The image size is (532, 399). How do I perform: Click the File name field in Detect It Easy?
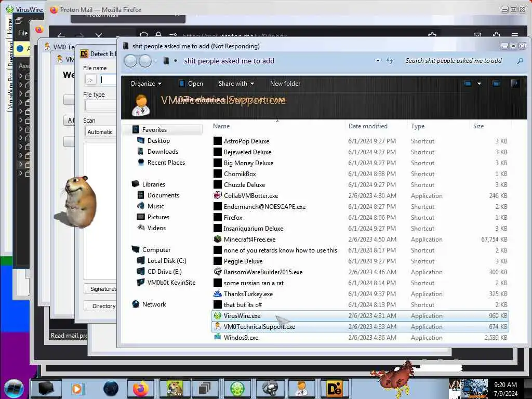108,80
